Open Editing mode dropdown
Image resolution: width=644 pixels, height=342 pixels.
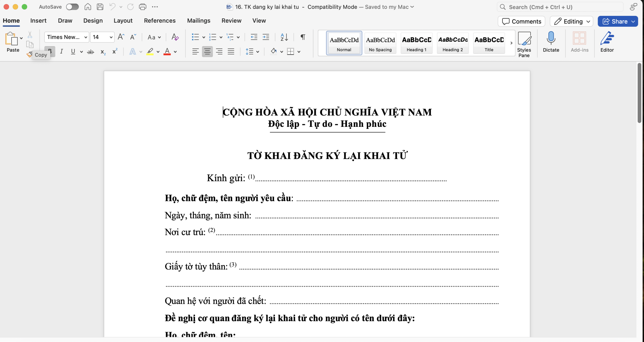click(572, 21)
